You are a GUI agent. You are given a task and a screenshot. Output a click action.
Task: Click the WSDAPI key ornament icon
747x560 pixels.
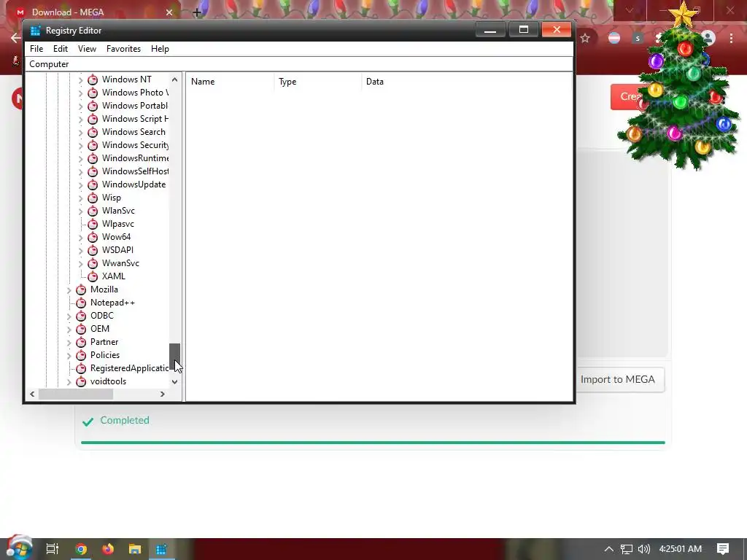click(x=93, y=250)
